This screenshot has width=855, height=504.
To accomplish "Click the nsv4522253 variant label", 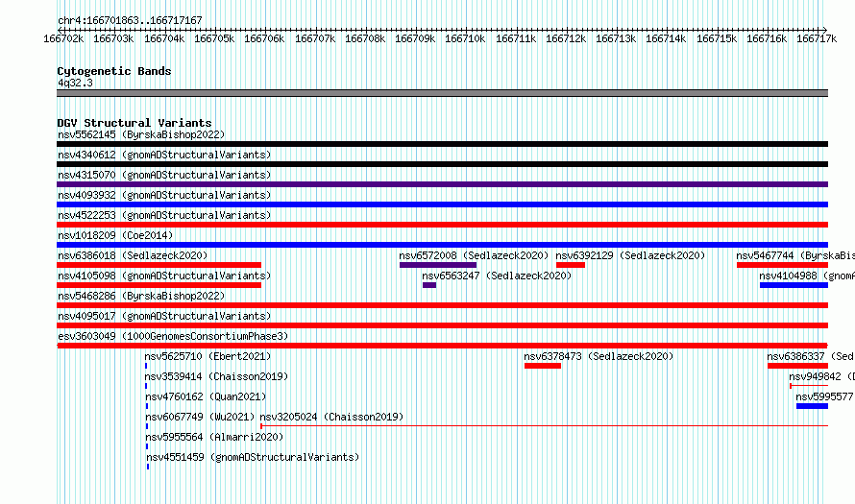I will 164,215.
